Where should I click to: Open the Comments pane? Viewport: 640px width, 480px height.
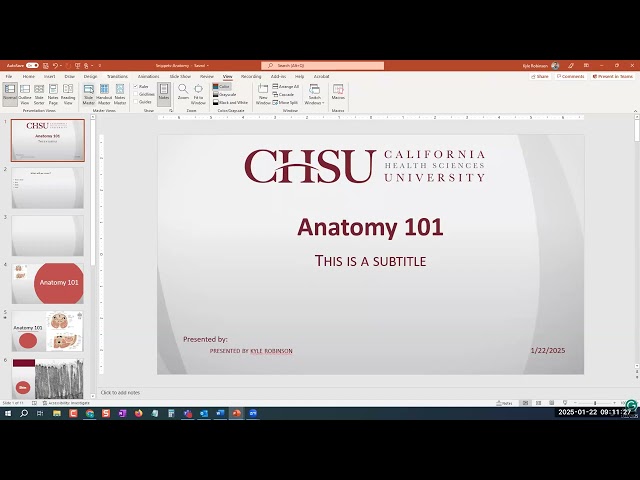[x=571, y=76]
